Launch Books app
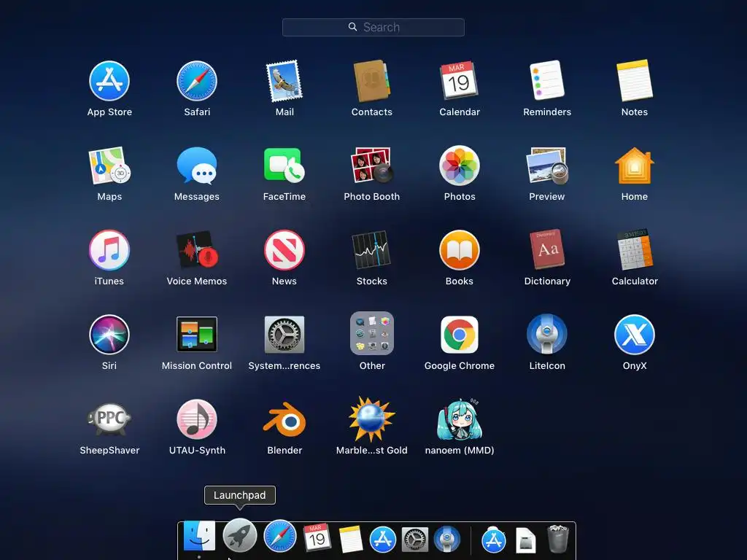Image resolution: width=747 pixels, height=560 pixels. 460,250
